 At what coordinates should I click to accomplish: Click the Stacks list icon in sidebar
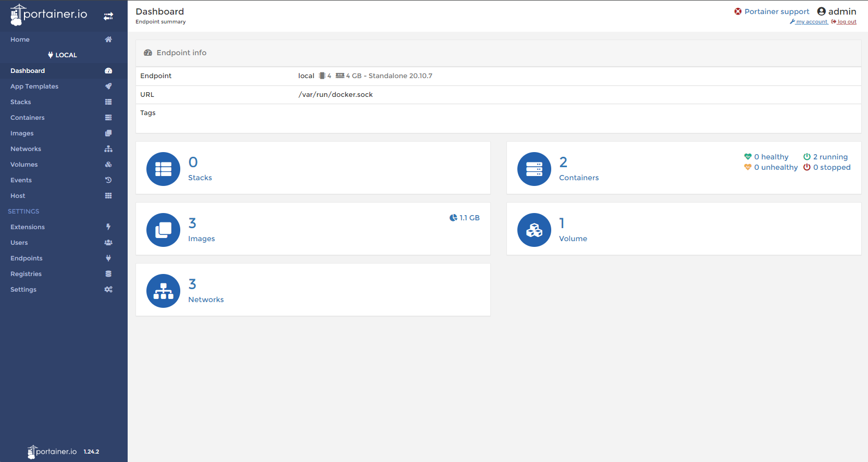click(x=108, y=102)
